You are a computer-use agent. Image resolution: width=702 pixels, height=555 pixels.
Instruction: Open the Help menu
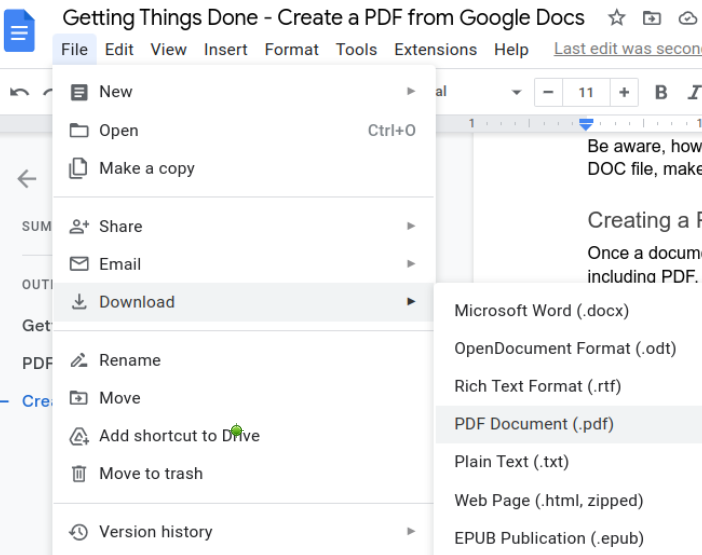[x=511, y=49]
